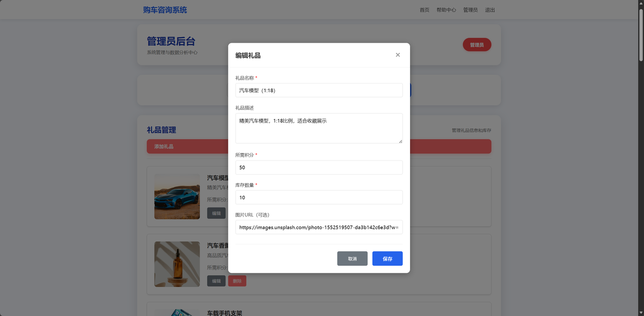The image size is (644, 316).
Task: Click the 图片URL input field
Action: pyautogui.click(x=319, y=227)
